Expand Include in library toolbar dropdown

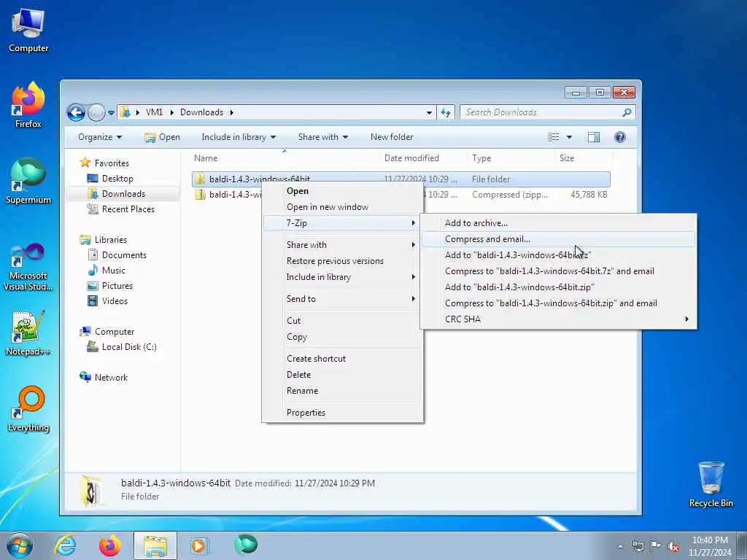tap(239, 137)
